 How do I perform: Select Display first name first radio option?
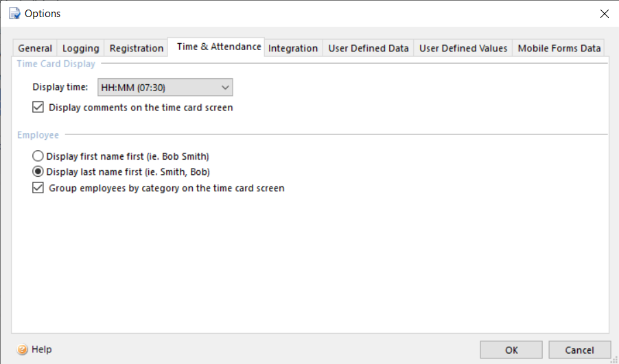pos(38,156)
